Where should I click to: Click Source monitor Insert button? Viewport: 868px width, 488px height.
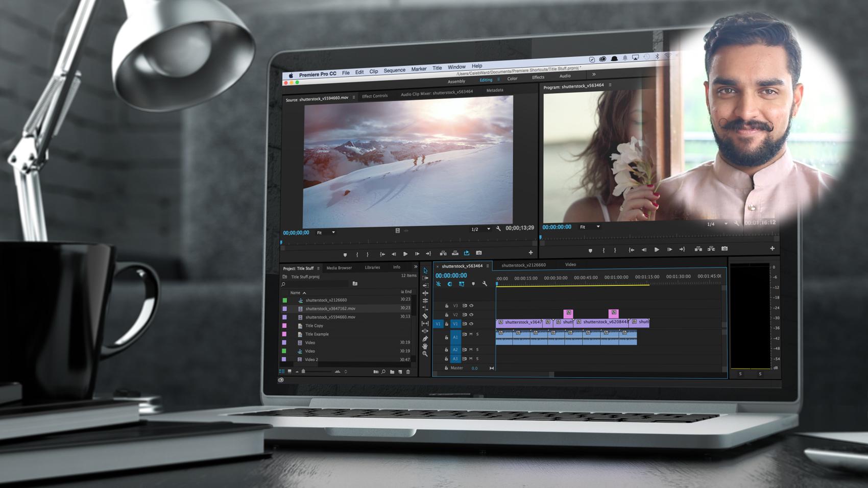pos(443,253)
